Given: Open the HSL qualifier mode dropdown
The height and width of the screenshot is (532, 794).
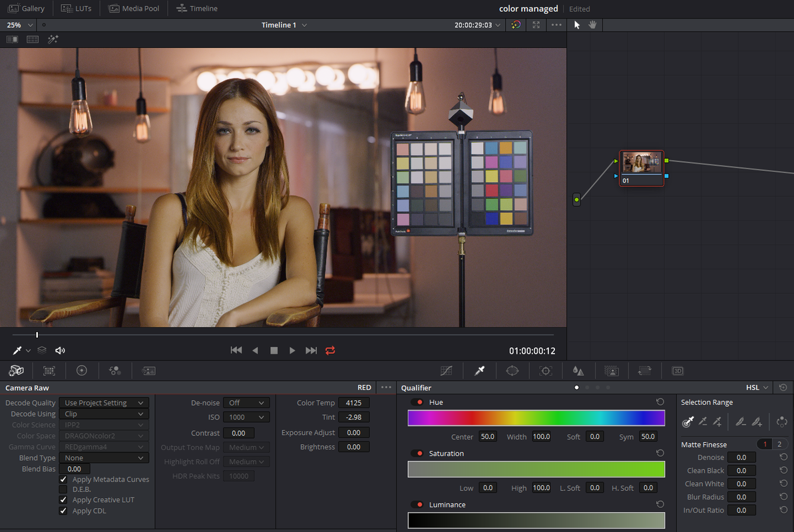Looking at the screenshot, I should click(757, 388).
